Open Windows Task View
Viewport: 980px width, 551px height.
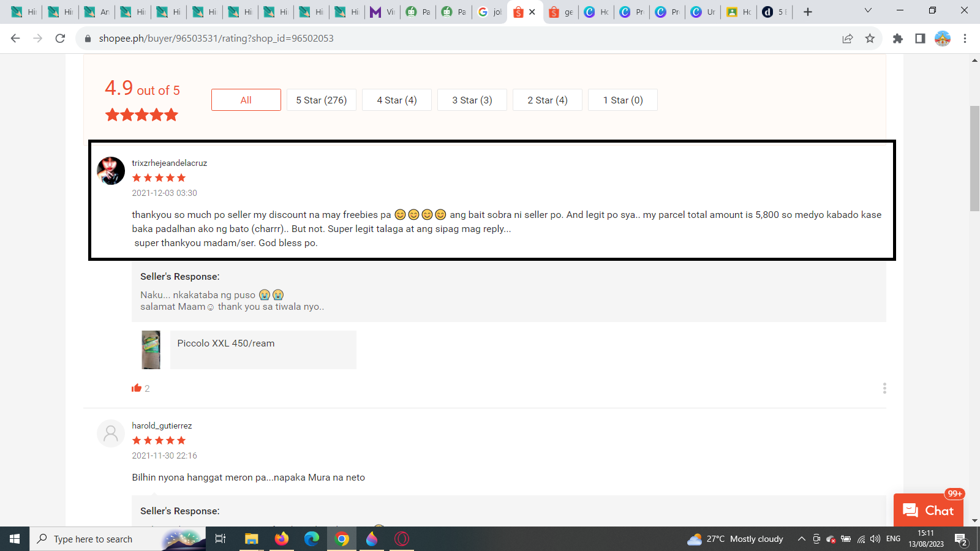click(221, 539)
